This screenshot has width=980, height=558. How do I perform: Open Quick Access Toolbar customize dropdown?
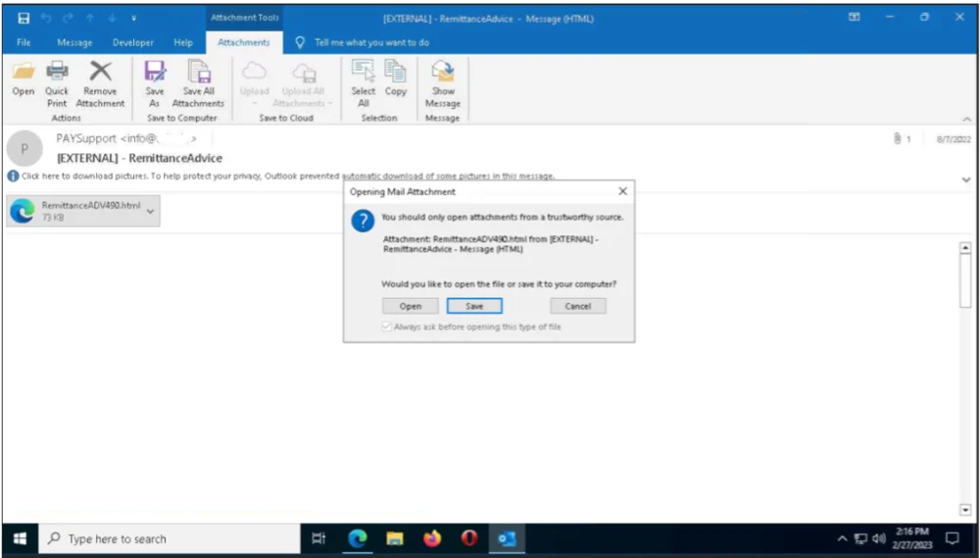click(133, 18)
